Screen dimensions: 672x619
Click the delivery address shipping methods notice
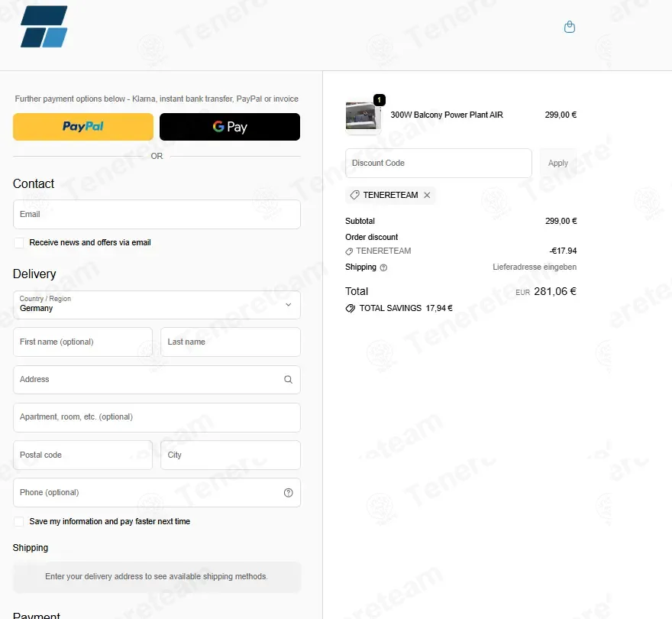tap(157, 577)
